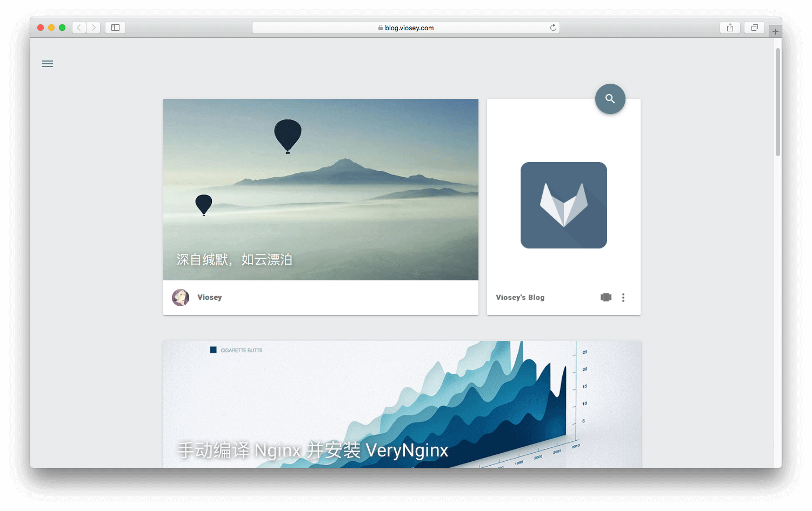This screenshot has width=812, height=511.
Task: Reload the blog.viosey.com page
Action: tap(553, 28)
